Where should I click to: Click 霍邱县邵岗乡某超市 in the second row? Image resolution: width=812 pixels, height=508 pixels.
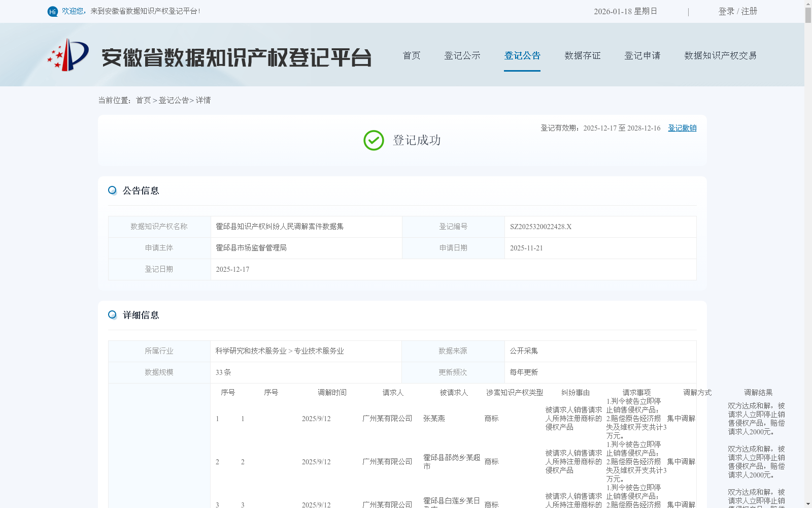pos(452,462)
